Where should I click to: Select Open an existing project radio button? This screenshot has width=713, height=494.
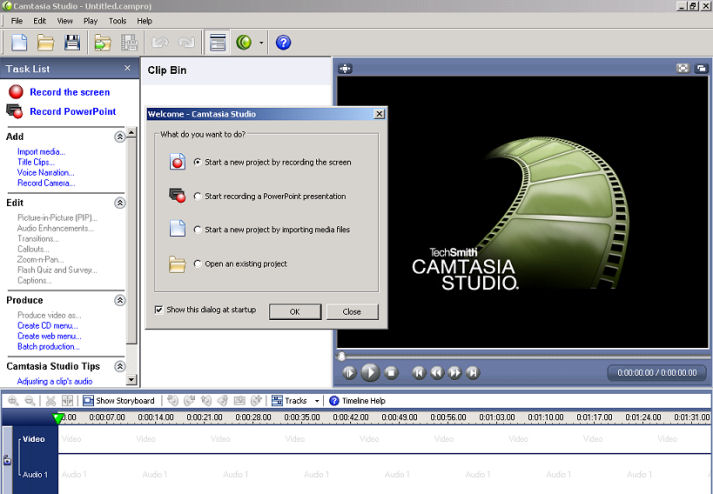198,264
